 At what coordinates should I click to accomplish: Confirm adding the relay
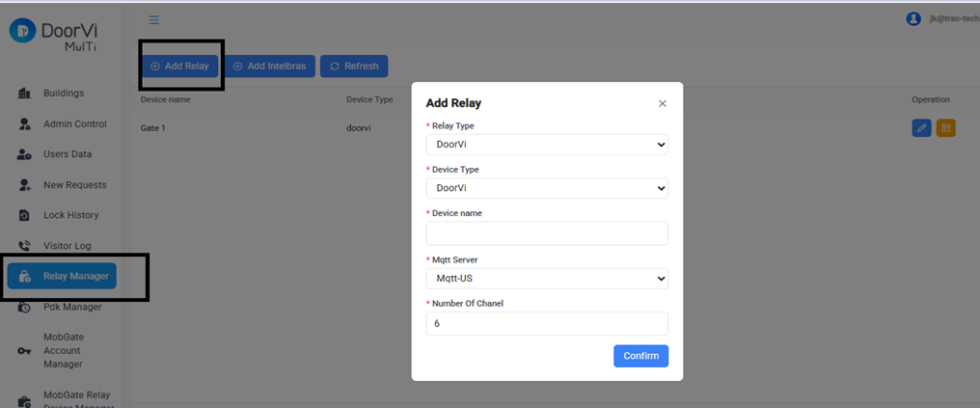641,356
